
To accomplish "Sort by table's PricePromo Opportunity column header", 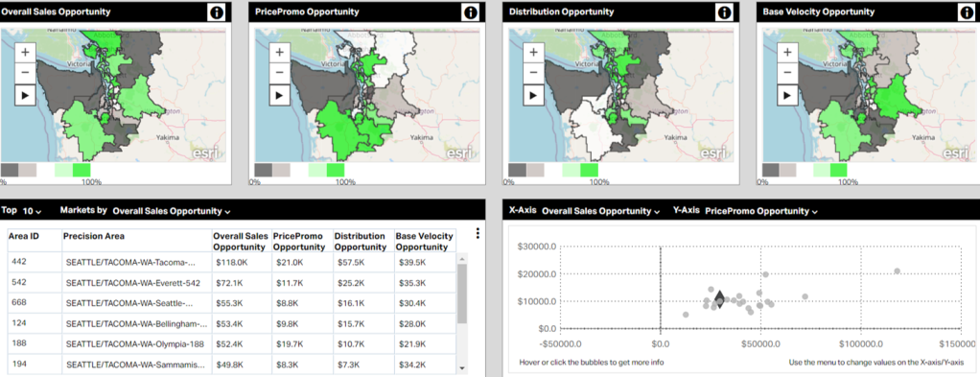I will (301, 242).
